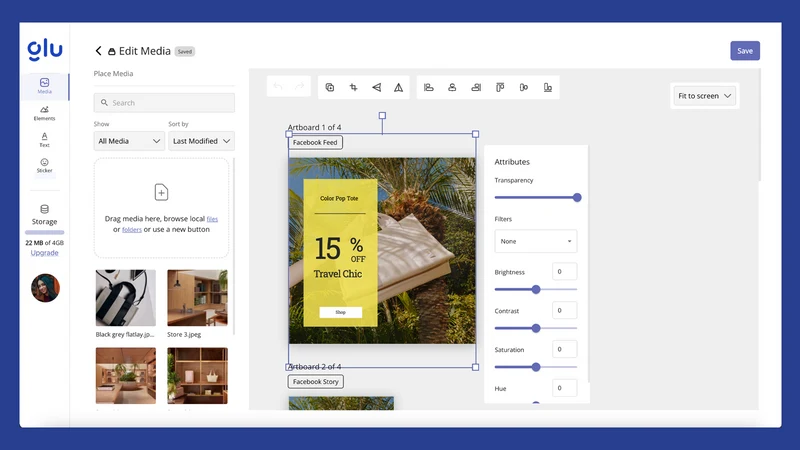Go back using the arrow beside Edit Media

click(98, 51)
